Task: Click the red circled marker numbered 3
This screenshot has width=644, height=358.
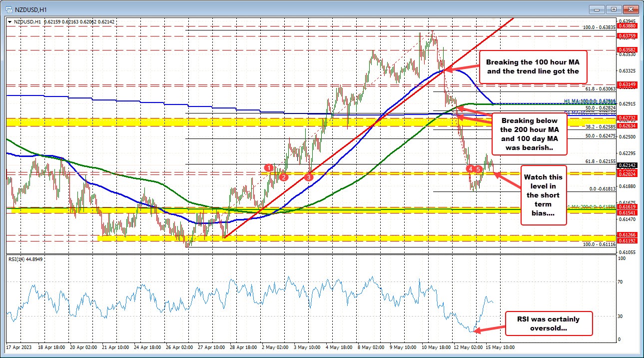Action: click(309, 176)
